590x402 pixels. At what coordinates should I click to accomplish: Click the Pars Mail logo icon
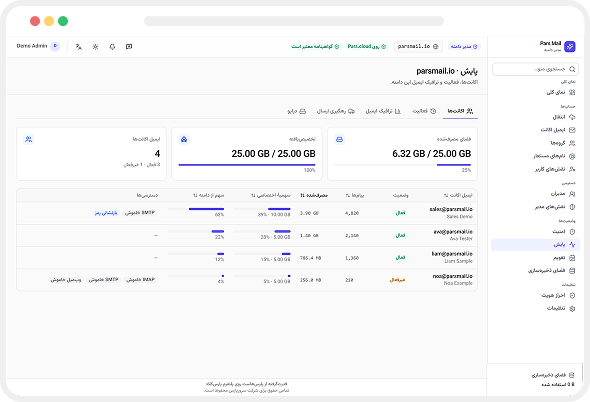click(570, 46)
